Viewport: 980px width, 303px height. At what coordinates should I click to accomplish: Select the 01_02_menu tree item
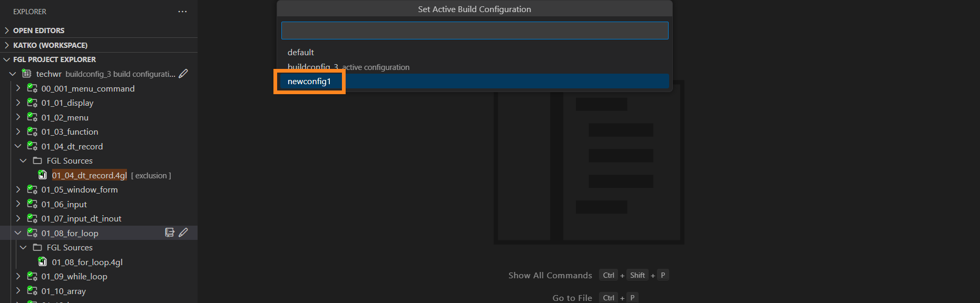[x=65, y=117]
